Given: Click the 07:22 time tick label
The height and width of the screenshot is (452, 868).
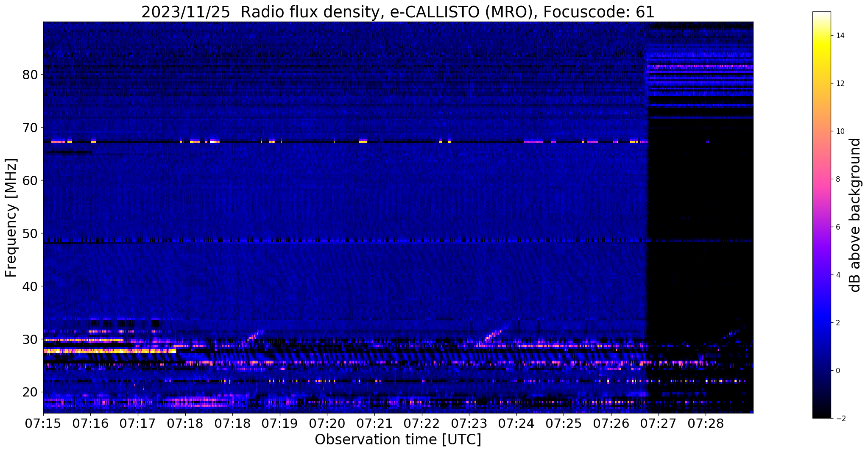Looking at the screenshot, I should (x=421, y=424).
